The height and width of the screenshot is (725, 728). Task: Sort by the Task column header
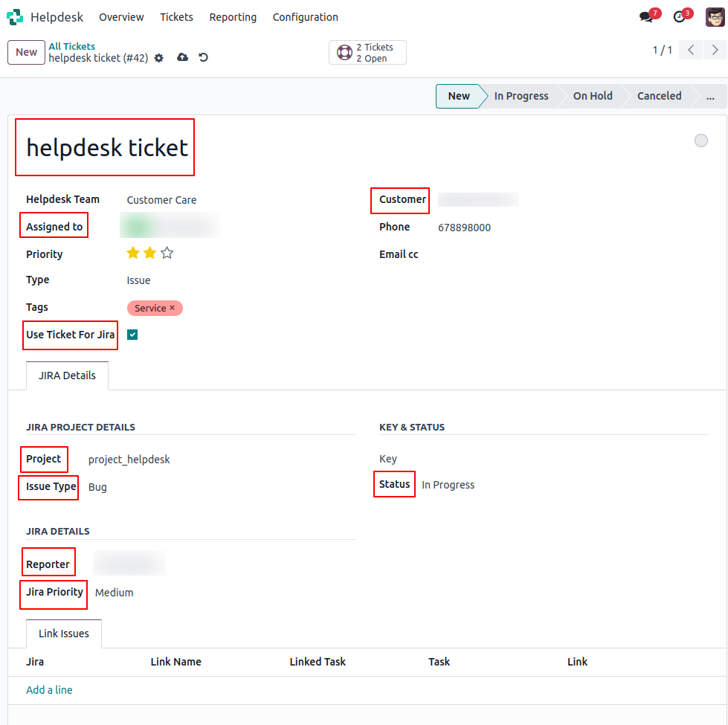439,662
